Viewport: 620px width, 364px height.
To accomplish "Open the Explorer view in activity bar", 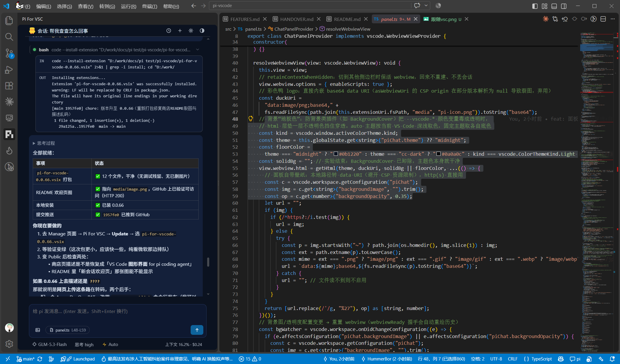I will point(9,20).
